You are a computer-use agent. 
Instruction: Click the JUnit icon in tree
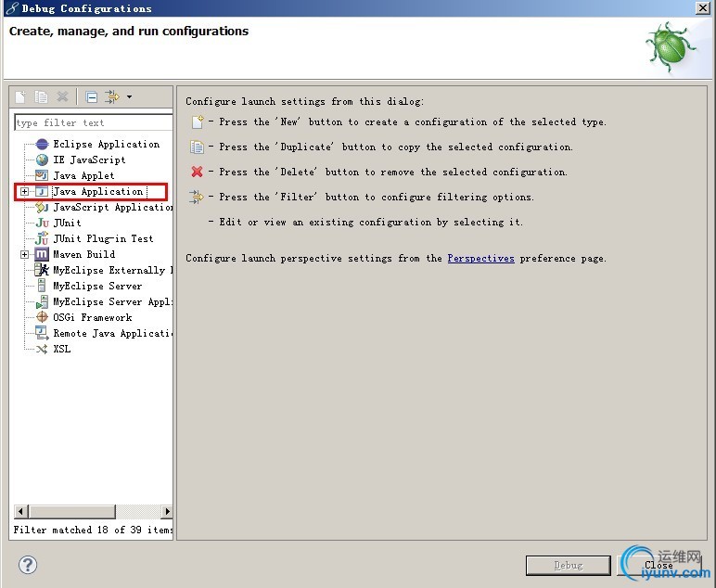click(x=42, y=223)
